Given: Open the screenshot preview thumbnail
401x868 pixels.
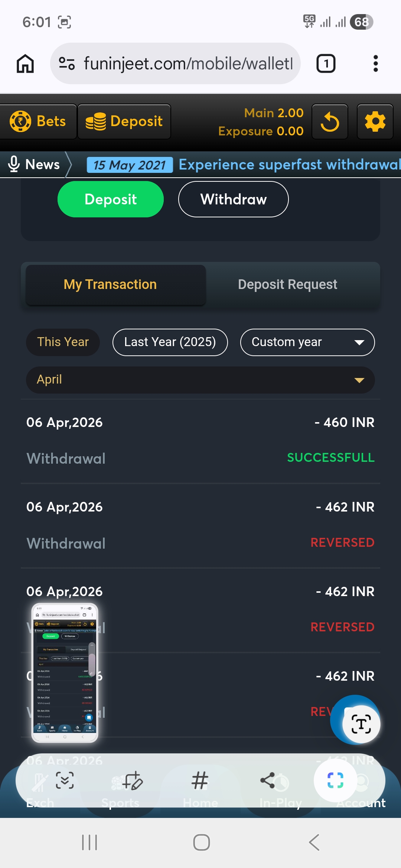Looking at the screenshot, I should pos(65,672).
